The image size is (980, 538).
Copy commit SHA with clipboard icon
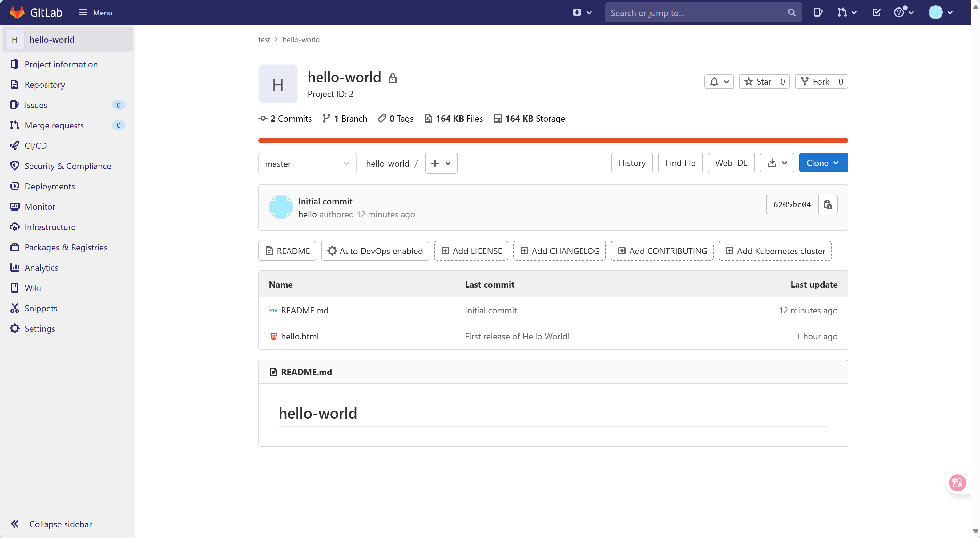pyautogui.click(x=828, y=205)
